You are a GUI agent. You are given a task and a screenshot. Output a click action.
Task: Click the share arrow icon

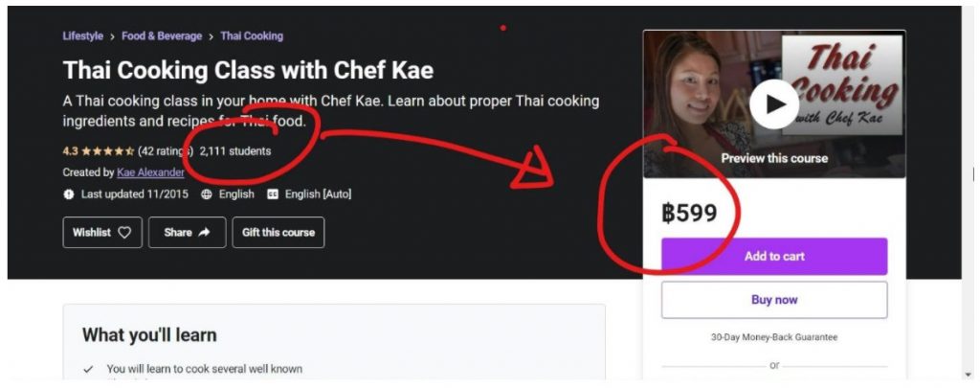click(x=205, y=232)
